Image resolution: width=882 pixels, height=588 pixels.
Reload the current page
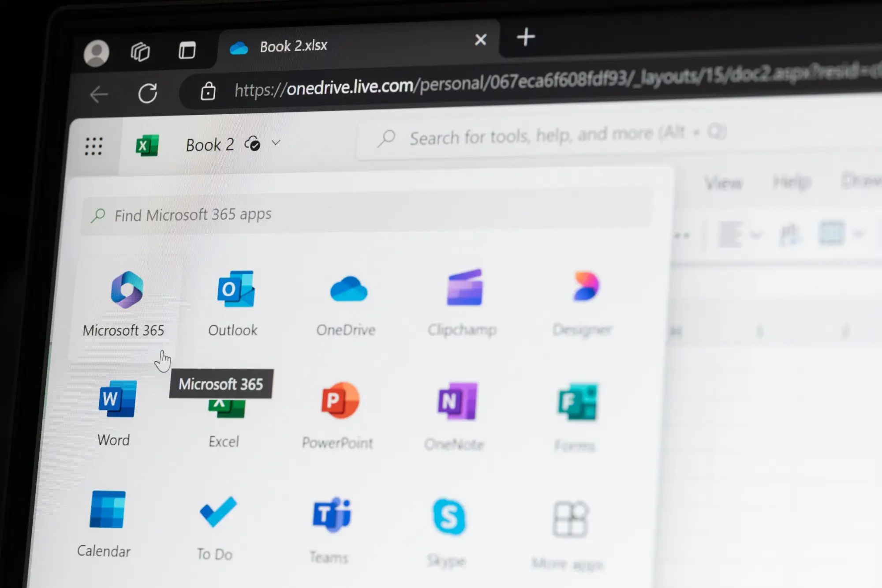(x=147, y=93)
